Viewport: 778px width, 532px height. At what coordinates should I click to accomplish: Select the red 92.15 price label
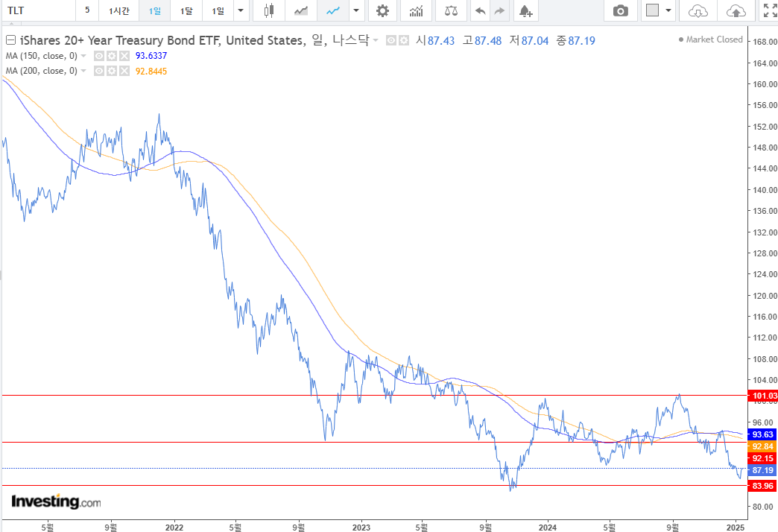click(762, 458)
